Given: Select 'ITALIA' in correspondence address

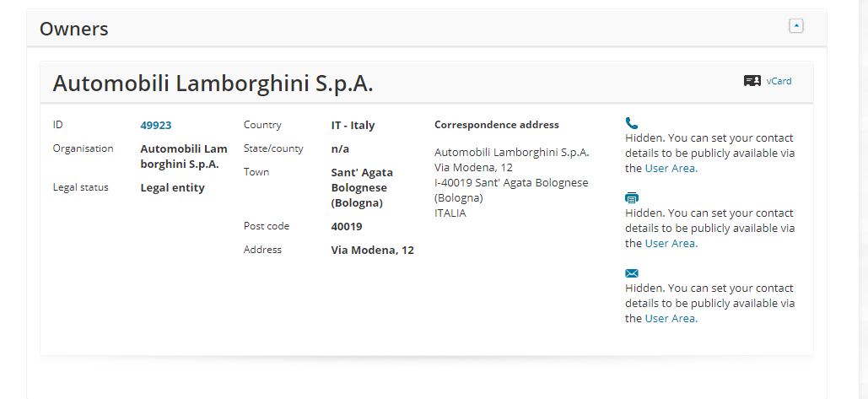Looking at the screenshot, I should 450,213.
